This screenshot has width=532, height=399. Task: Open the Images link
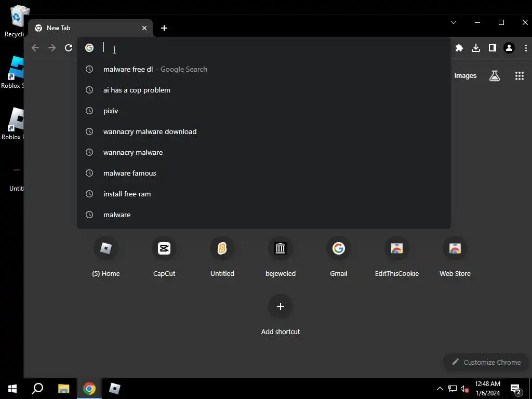tap(465, 76)
